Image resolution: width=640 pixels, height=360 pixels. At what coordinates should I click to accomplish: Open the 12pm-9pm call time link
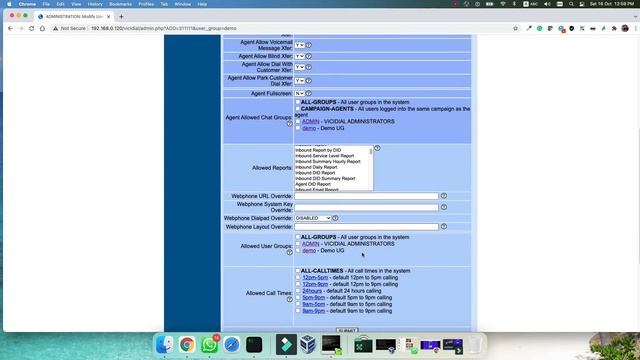coord(315,284)
